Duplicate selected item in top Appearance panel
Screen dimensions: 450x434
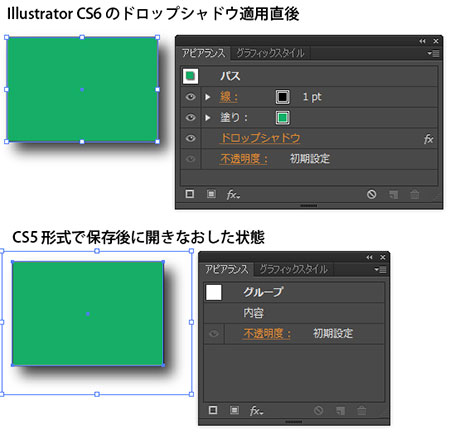394,194
